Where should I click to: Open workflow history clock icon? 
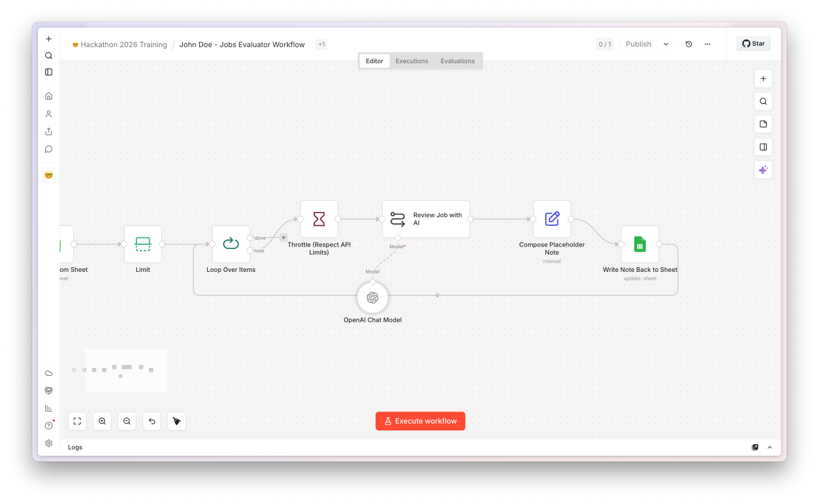689,44
